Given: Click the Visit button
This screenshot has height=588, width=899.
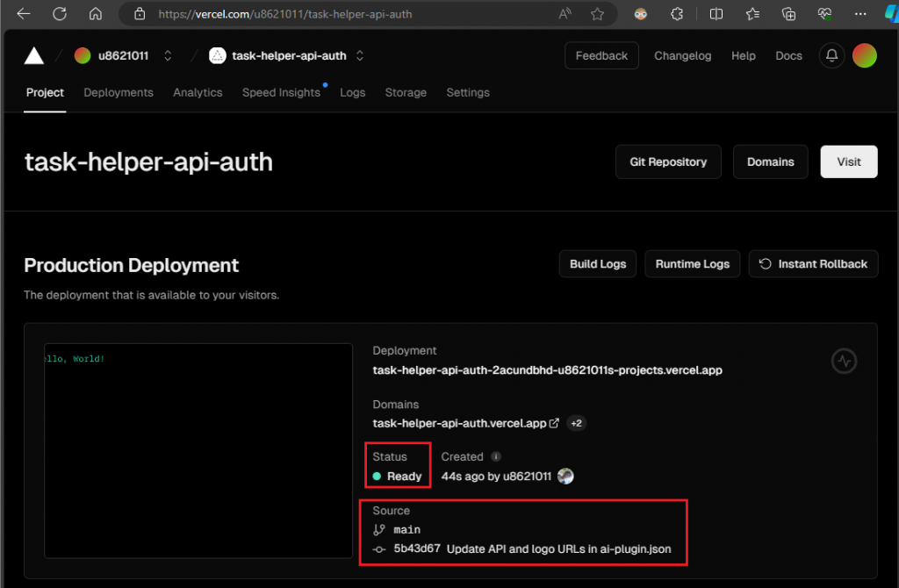Looking at the screenshot, I should tap(849, 161).
